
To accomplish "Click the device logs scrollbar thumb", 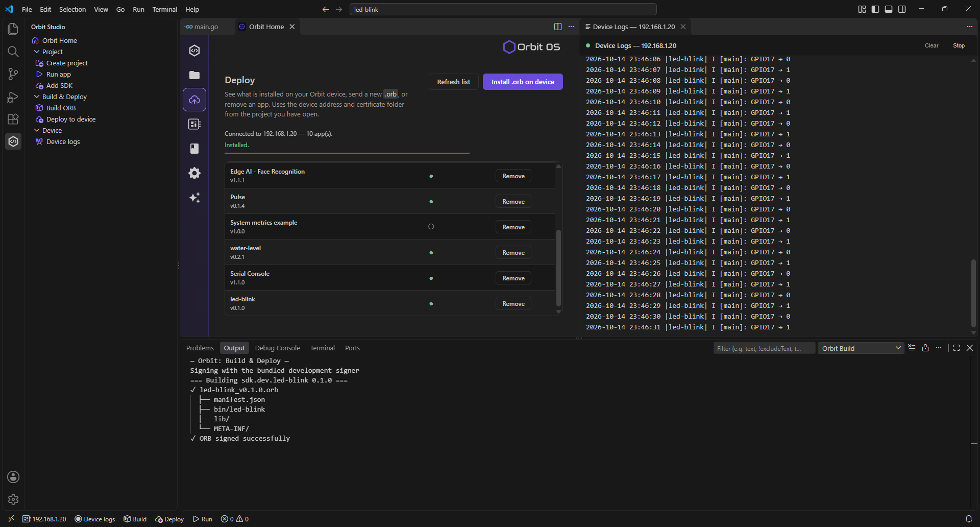I will tap(973, 293).
